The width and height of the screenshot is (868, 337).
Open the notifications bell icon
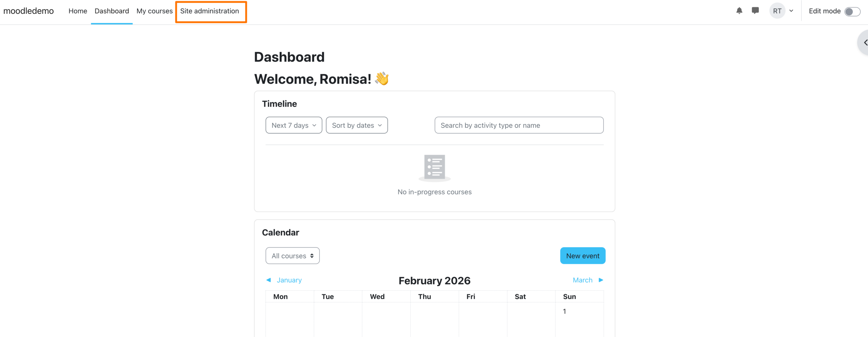[739, 11]
